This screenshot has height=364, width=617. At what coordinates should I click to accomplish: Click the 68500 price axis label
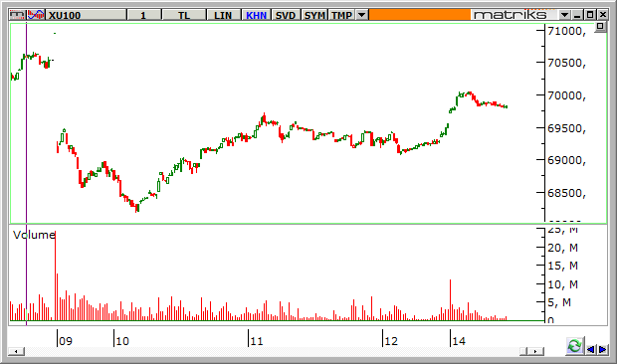pyautogui.click(x=566, y=193)
